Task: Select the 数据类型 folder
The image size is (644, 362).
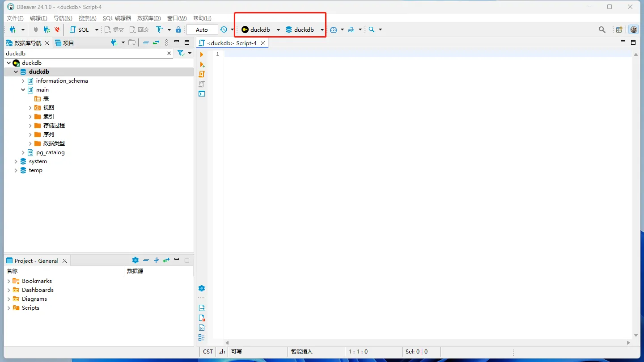Action: [x=50, y=143]
